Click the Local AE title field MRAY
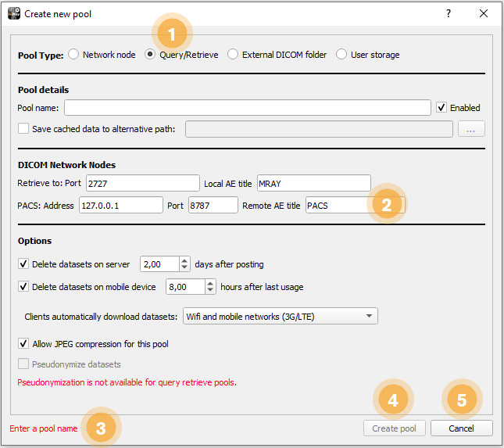 coord(313,183)
